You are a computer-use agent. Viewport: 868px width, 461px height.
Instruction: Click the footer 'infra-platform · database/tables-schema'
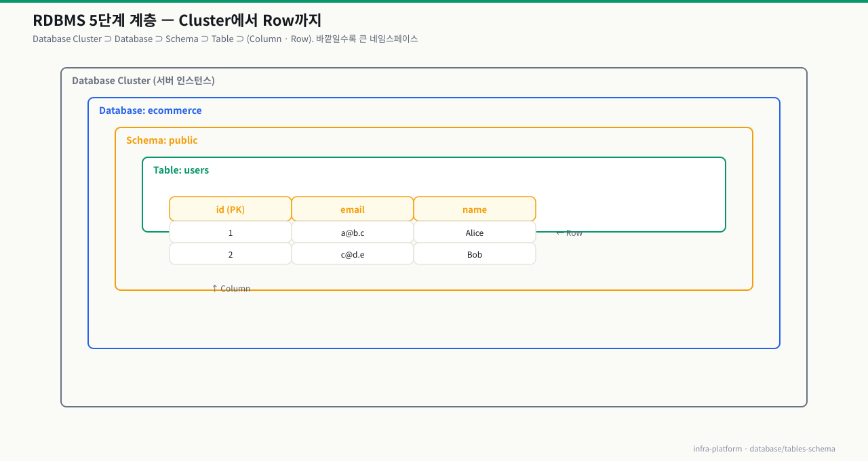[x=764, y=448]
